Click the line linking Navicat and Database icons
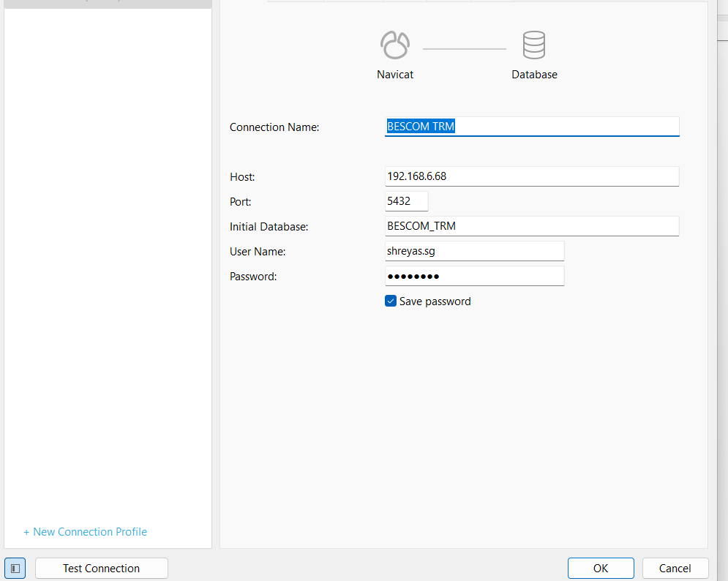This screenshot has width=728, height=581. tap(464, 49)
